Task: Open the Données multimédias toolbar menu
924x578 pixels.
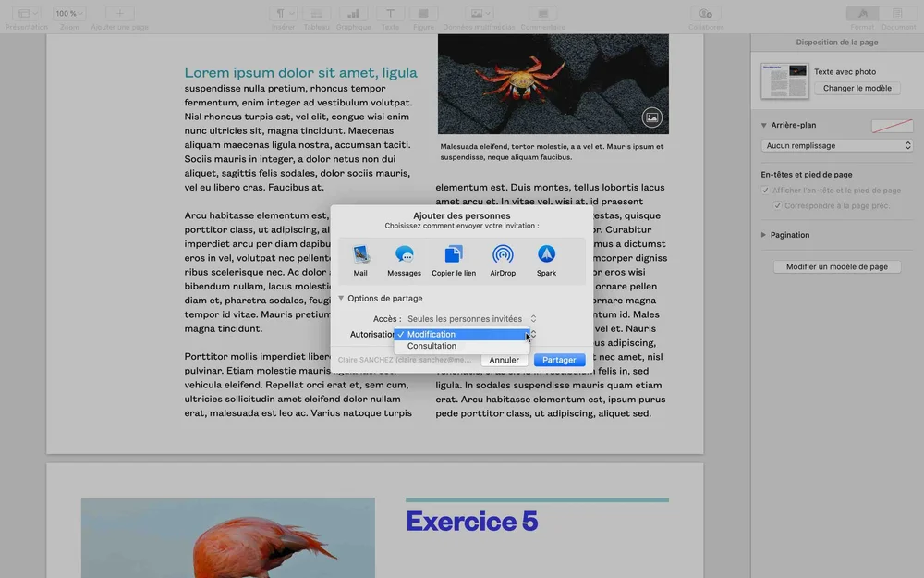Action: coord(479,14)
